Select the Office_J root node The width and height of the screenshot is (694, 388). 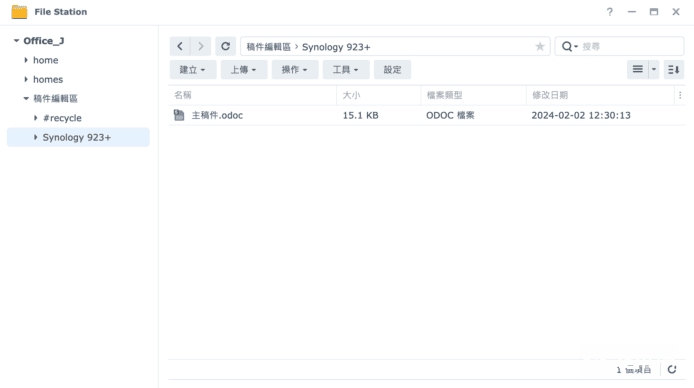43,41
